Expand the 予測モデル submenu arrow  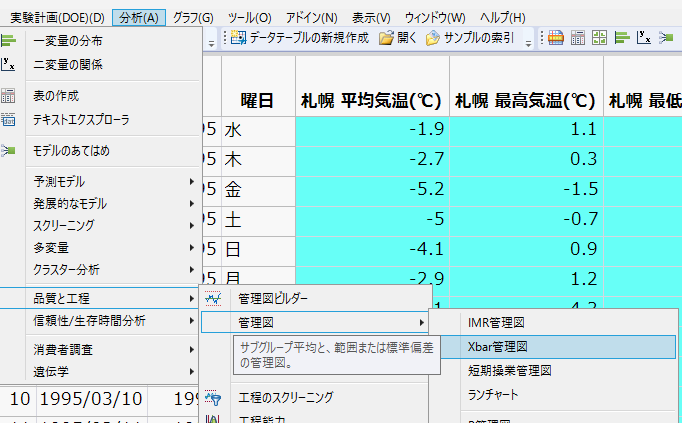(x=191, y=181)
